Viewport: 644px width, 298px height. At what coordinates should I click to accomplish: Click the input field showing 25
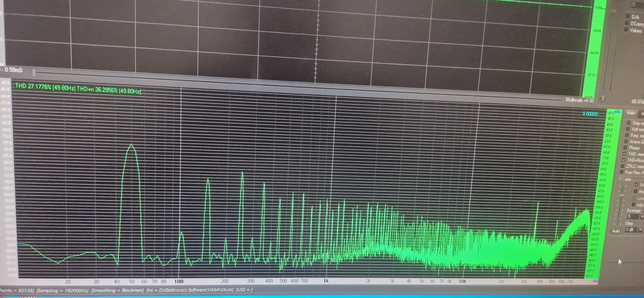tap(636, 5)
